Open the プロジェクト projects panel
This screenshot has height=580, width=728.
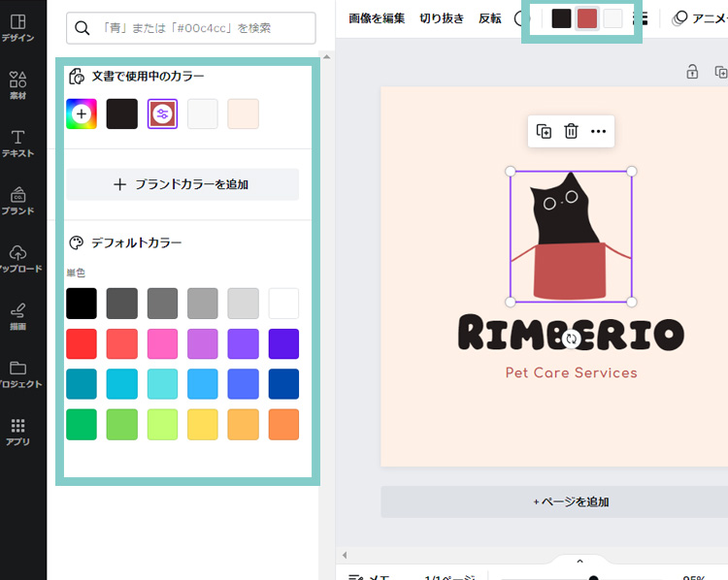pyautogui.click(x=18, y=374)
